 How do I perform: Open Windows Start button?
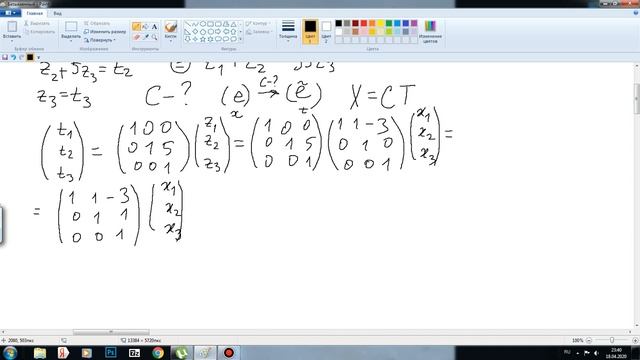(10, 353)
